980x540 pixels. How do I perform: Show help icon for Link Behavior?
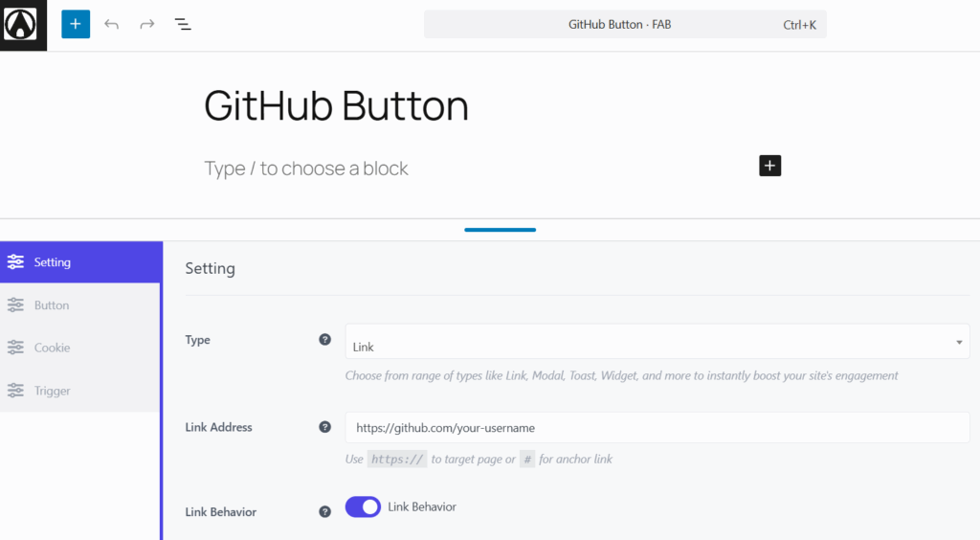[325, 512]
